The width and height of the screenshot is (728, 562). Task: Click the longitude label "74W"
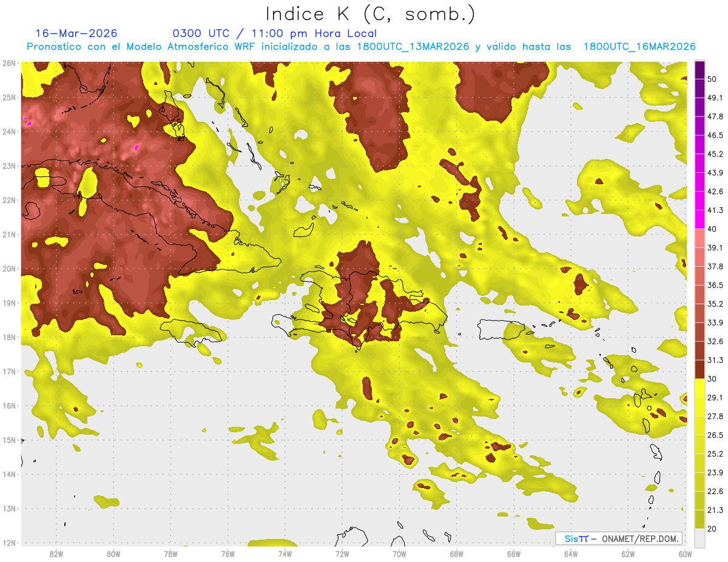285,554
